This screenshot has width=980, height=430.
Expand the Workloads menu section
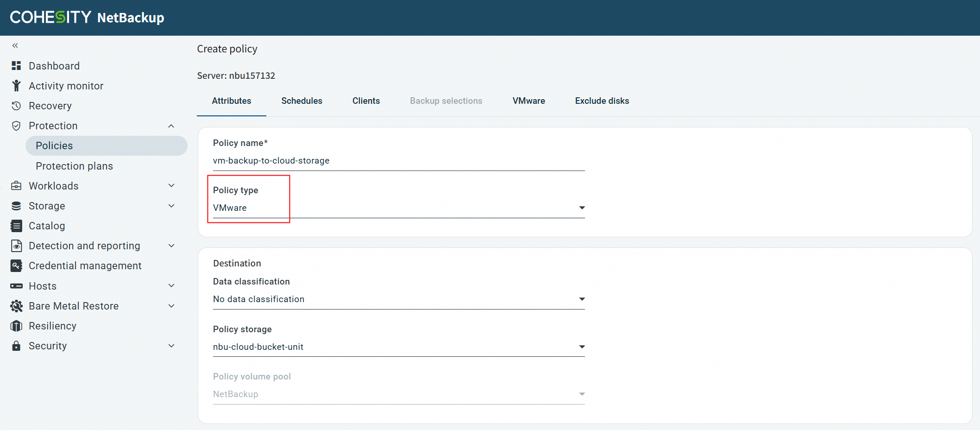point(171,186)
